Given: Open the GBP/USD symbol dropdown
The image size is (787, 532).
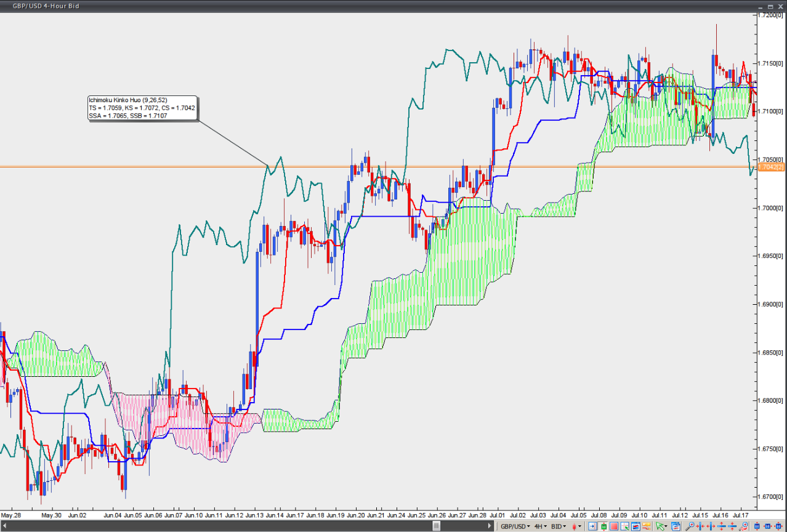Looking at the screenshot, I should 516,526.
